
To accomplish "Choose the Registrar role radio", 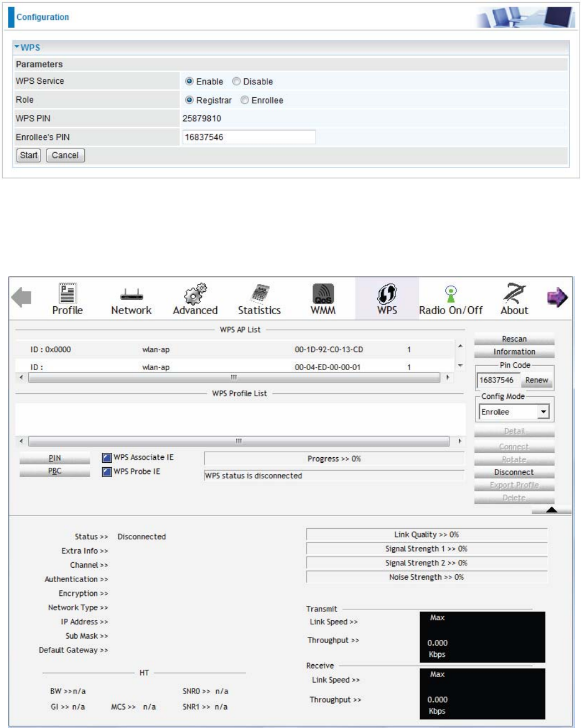I will point(189,100).
